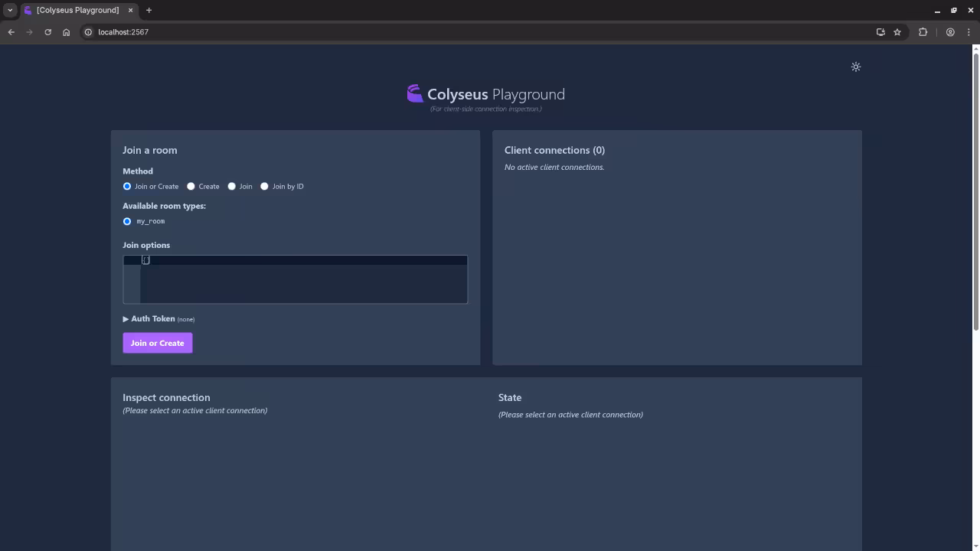Click the install app icon in address bar
The width and height of the screenshot is (980, 551).
(x=880, y=31)
